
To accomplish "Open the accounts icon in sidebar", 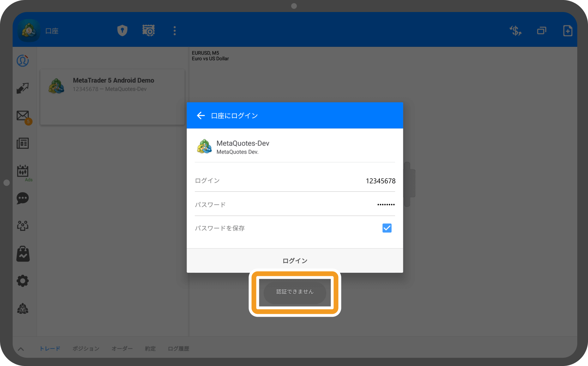I will tap(23, 61).
